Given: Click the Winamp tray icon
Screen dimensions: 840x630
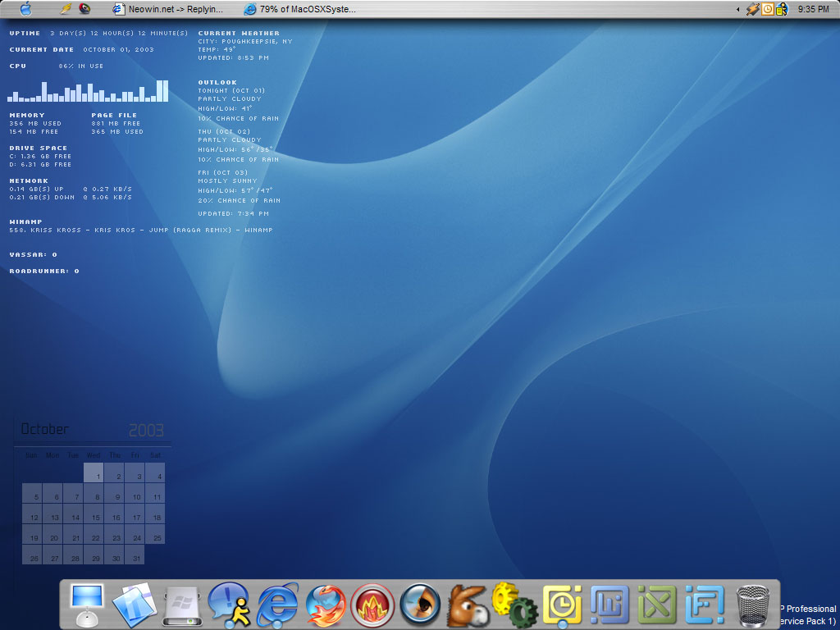Looking at the screenshot, I should coord(752,9).
